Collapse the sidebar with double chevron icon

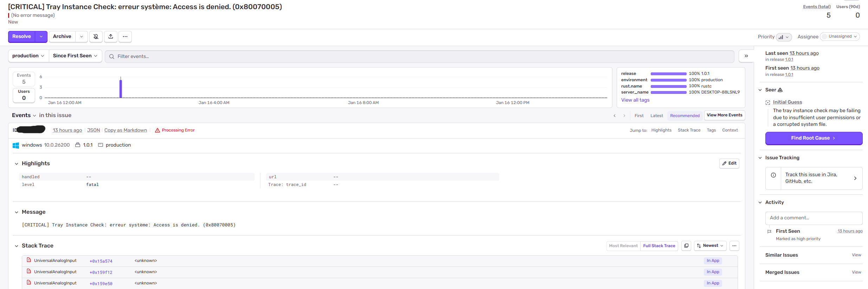pos(746,56)
